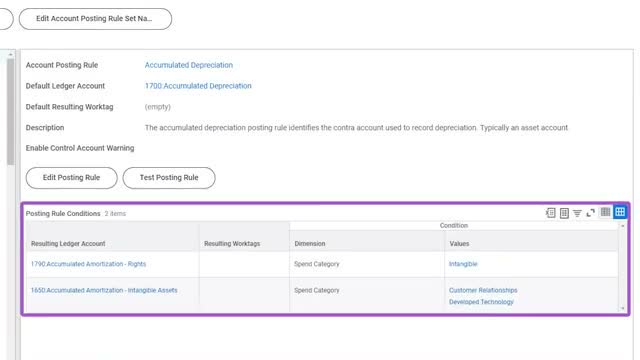
Task: Select the blue grid view icon
Action: 620,212
